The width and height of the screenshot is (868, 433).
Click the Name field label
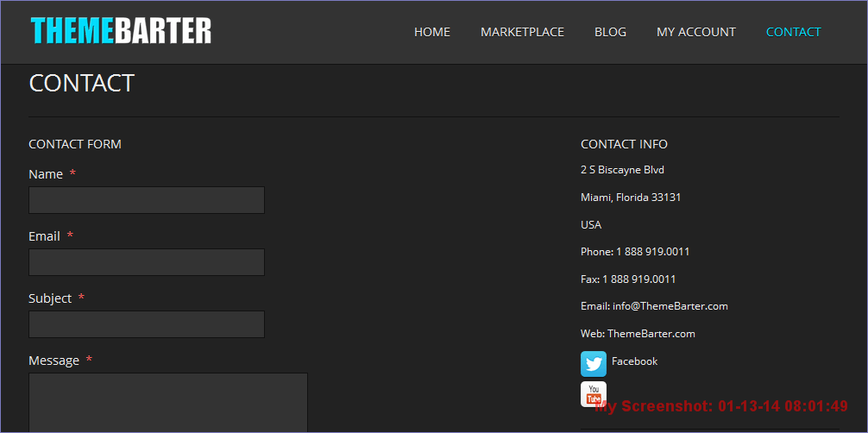tap(46, 174)
